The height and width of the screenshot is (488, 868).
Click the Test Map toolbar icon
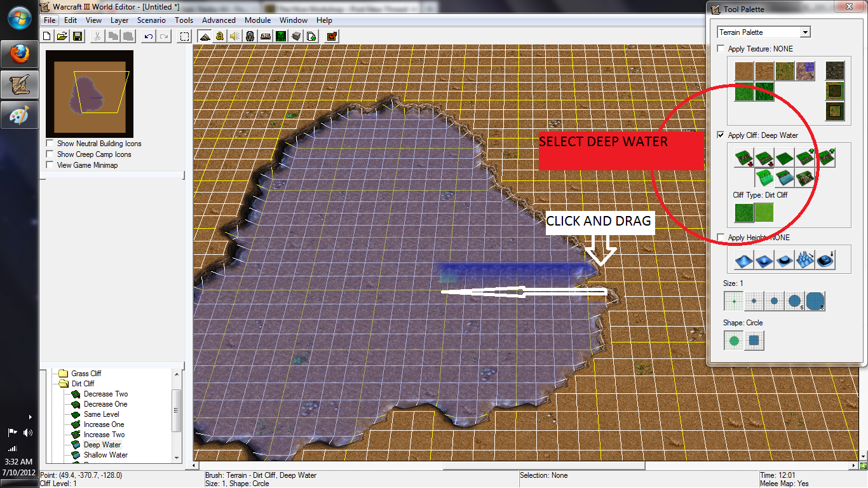pyautogui.click(x=332, y=36)
